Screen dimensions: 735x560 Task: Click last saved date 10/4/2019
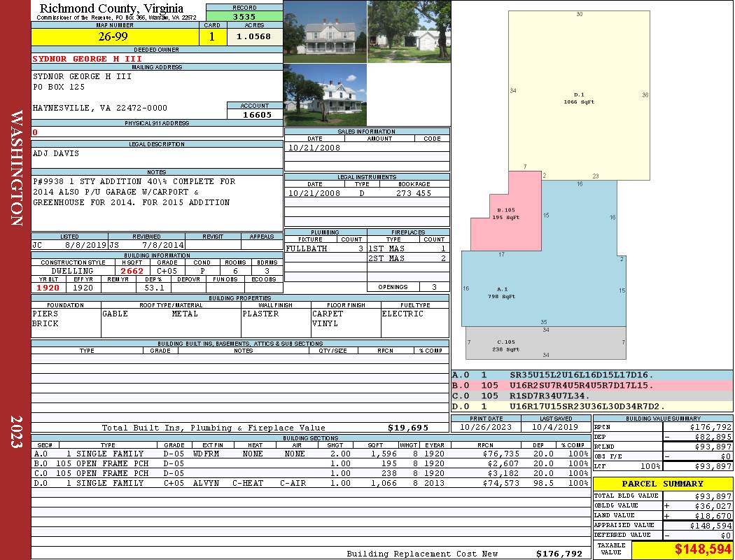click(556, 427)
